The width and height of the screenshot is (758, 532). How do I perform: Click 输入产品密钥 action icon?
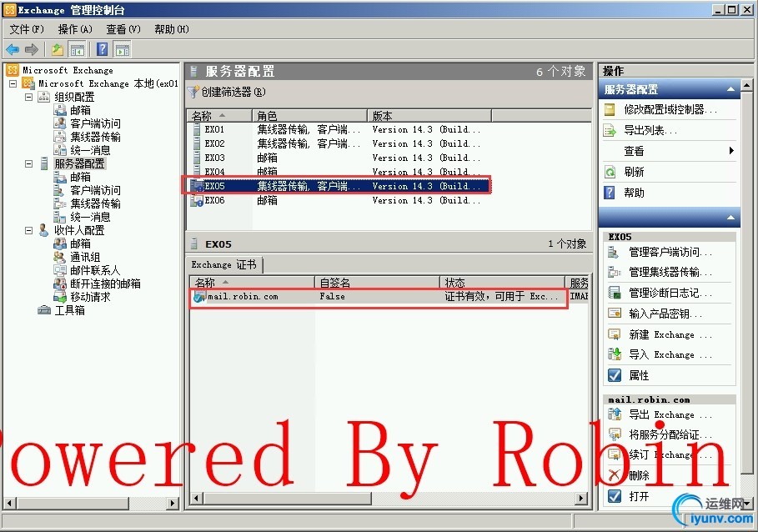614,314
